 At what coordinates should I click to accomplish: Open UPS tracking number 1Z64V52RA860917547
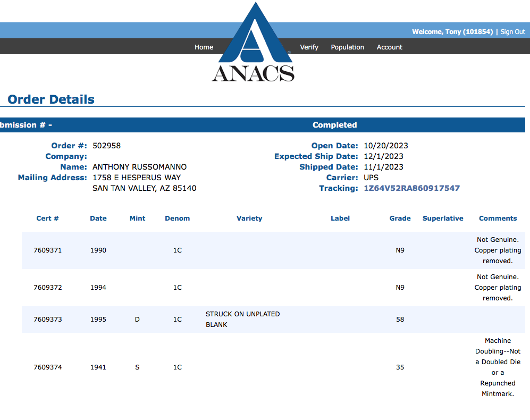411,188
